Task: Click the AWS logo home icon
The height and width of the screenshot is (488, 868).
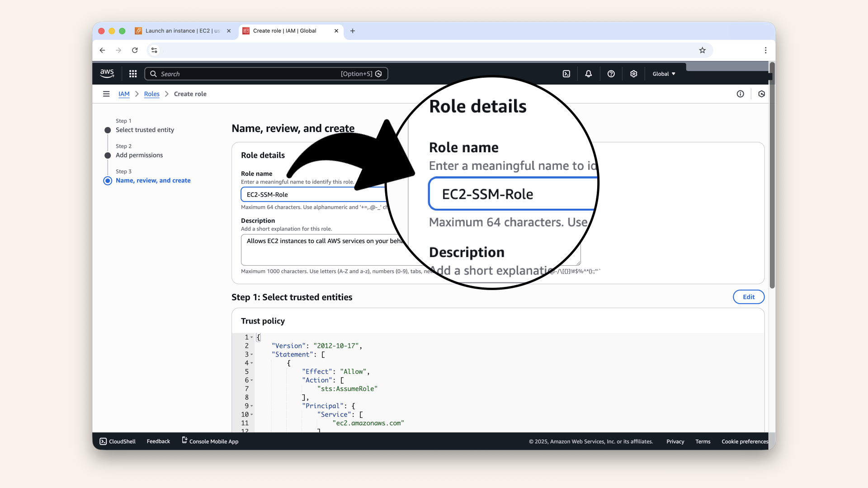Action: pos(107,73)
